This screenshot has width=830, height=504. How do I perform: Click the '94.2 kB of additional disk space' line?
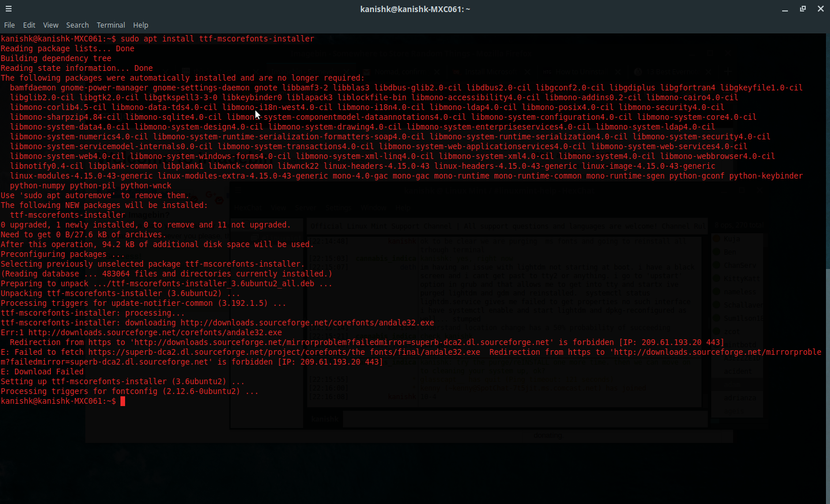point(157,244)
